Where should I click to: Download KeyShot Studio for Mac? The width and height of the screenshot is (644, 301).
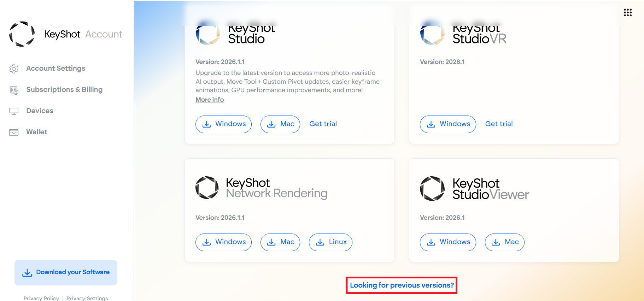[280, 124]
